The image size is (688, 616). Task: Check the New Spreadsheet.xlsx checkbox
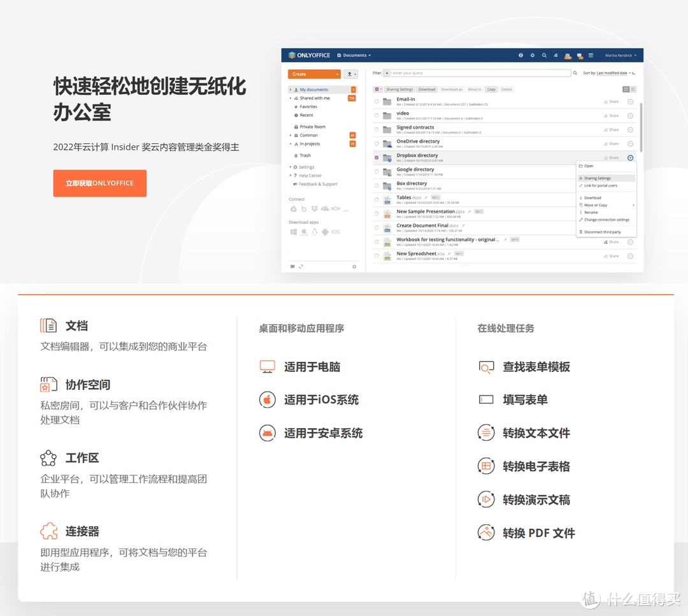(376, 256)
